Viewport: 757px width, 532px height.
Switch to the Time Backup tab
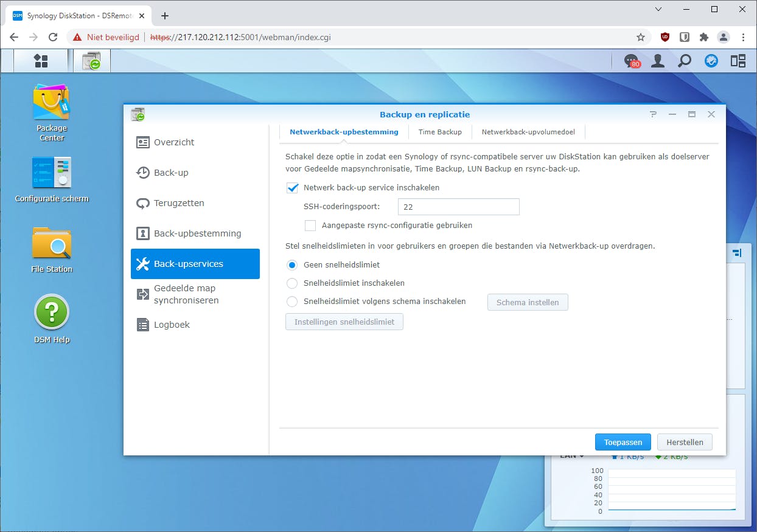tap(440, 131)
